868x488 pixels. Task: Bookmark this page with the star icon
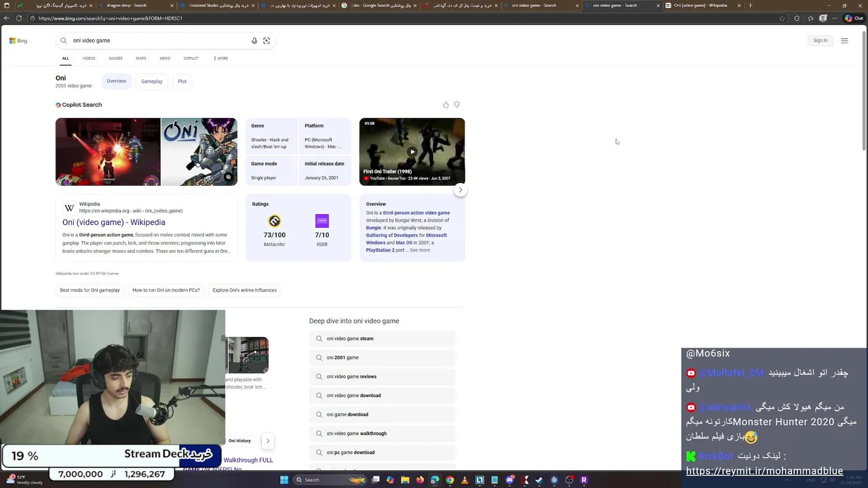point(782,18)
